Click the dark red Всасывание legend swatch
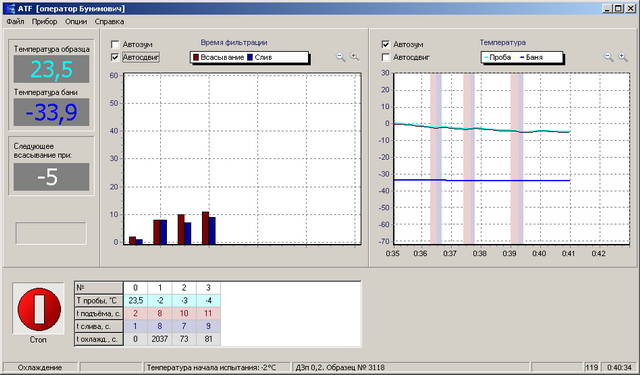 (x=196, y=58)
